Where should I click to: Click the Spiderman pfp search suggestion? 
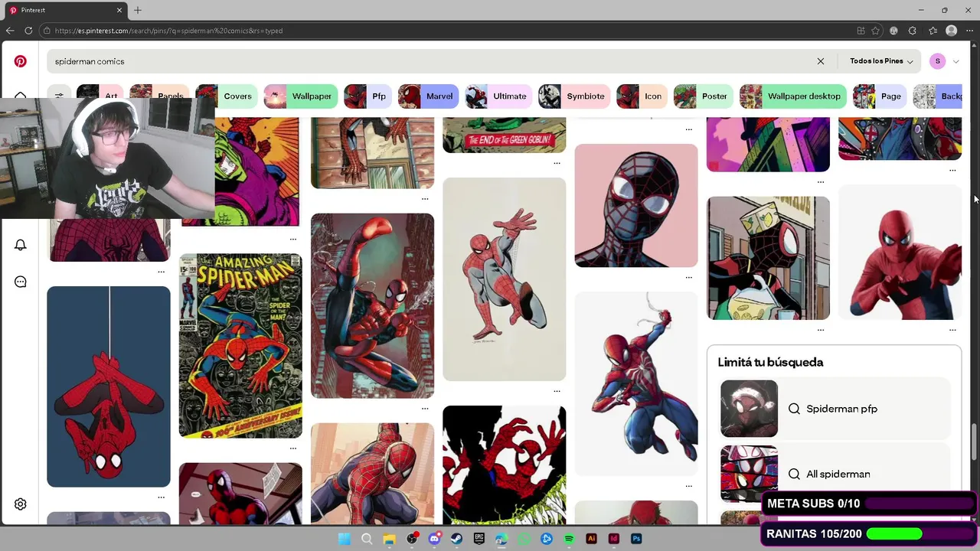[x=835, y=409]
